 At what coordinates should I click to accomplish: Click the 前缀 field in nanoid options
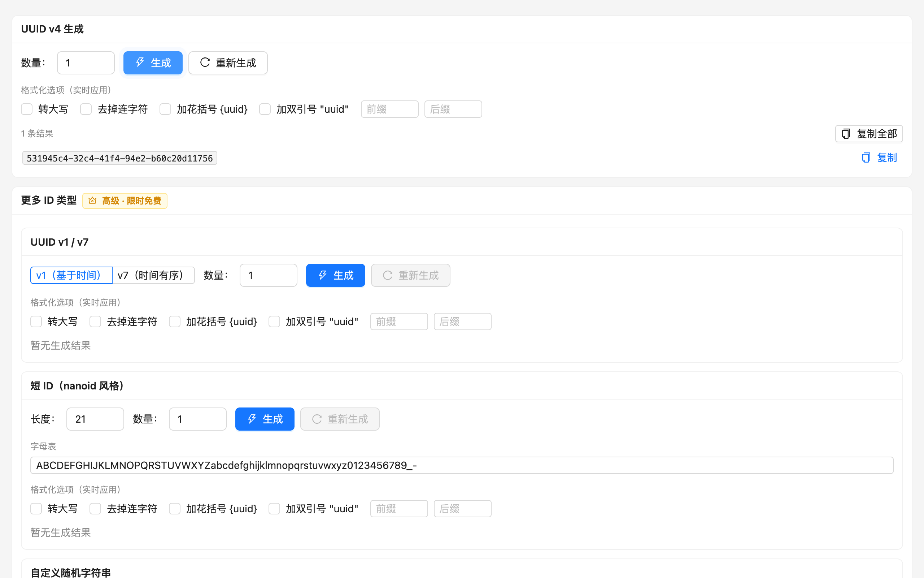[399, 509]
